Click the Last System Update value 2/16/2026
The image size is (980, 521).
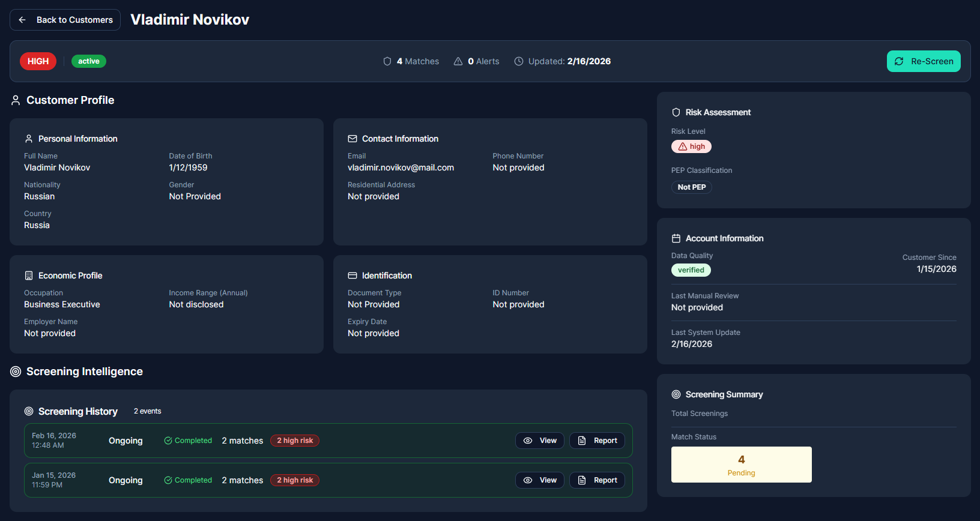tap(692, 344)
